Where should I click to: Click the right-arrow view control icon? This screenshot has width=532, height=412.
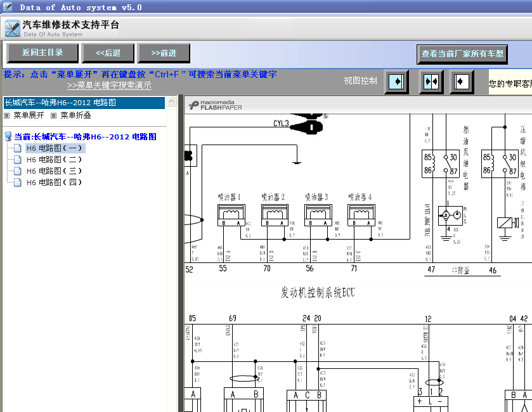point(396,81)
